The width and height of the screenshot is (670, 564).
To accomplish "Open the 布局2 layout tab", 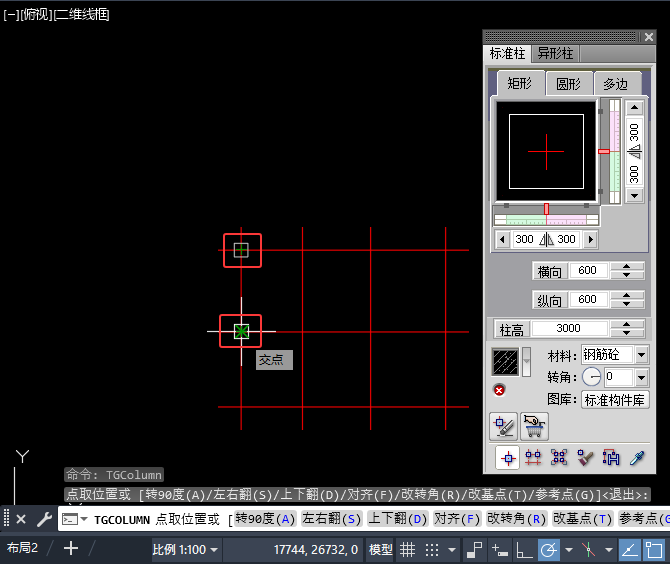I will tap(22, 548).
